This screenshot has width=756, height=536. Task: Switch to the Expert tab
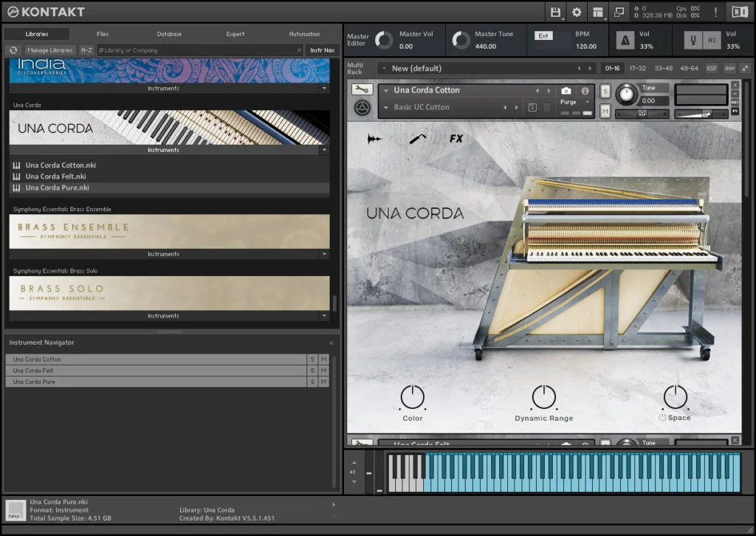[x=236, y=34]
